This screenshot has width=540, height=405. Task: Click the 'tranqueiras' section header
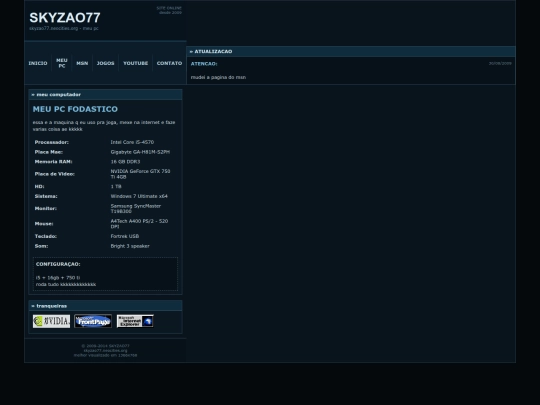point(105,306)
